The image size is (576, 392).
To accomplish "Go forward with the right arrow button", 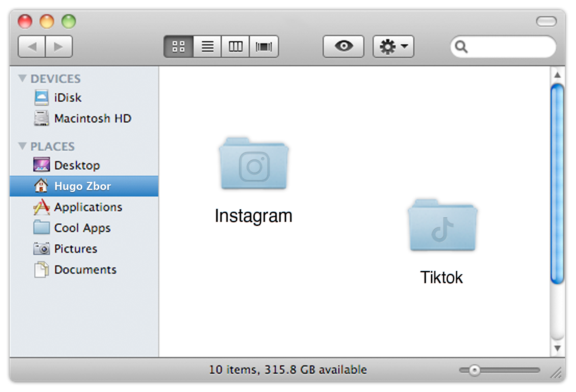I will 59,47.
